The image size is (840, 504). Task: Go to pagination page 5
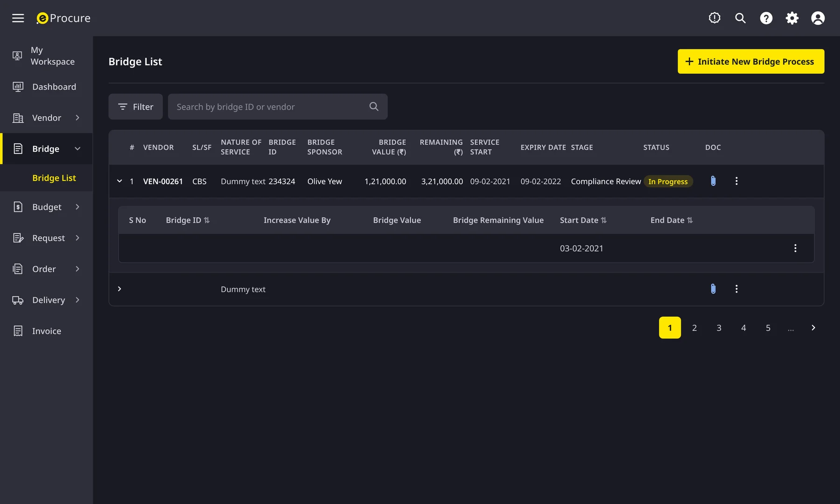point(768,328)
